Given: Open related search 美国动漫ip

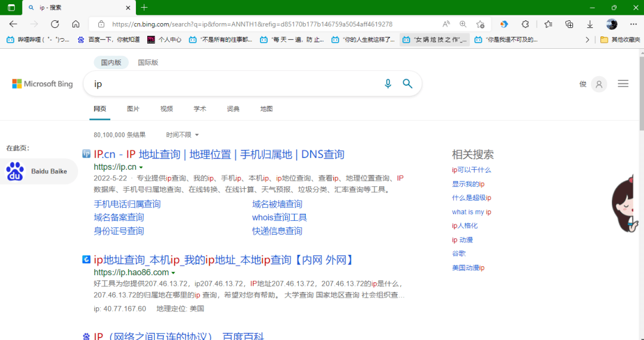Looking at the screenshot, I should pos(468,268).
